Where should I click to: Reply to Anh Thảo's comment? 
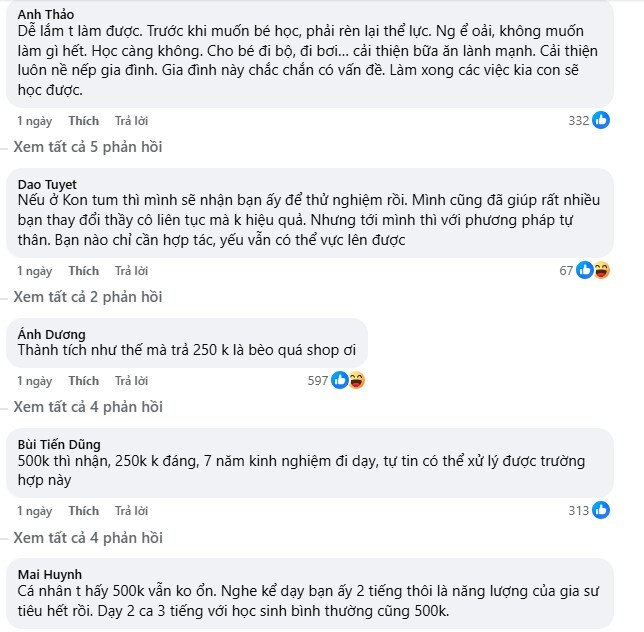click(x=131, y=121)
